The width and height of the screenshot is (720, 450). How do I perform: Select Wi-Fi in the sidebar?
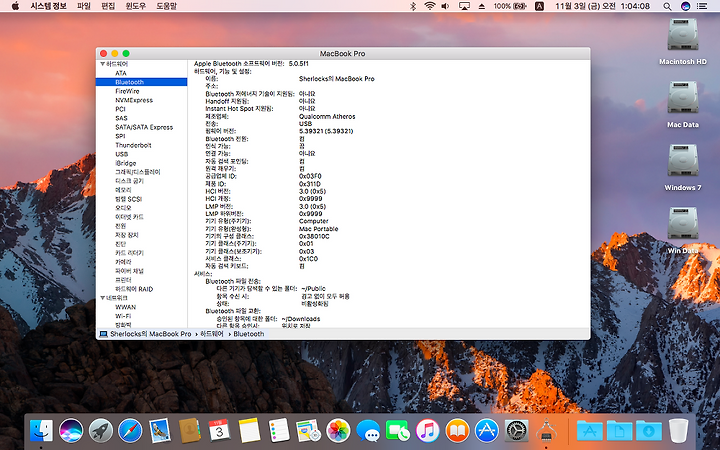tap(123, 316)
